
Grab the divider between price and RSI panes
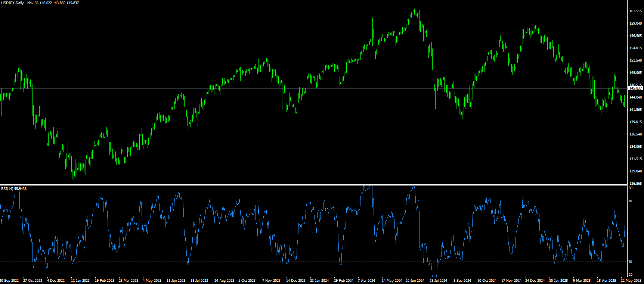314,185
